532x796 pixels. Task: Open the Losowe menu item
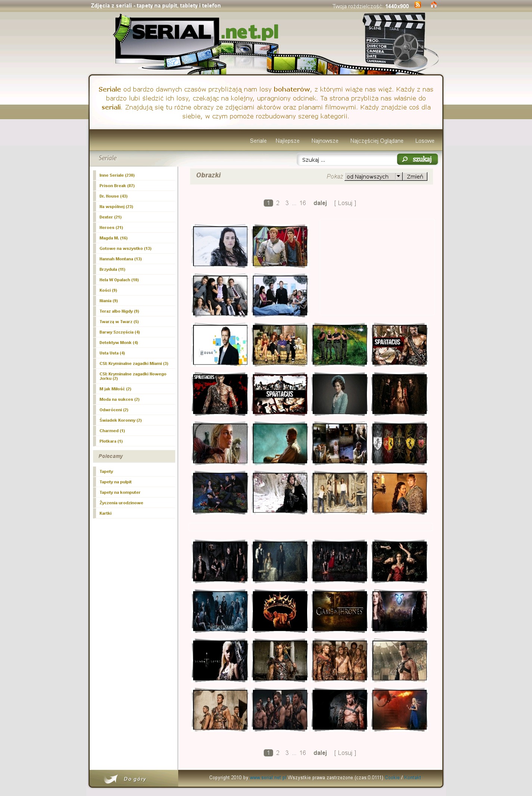pos(424,141)
